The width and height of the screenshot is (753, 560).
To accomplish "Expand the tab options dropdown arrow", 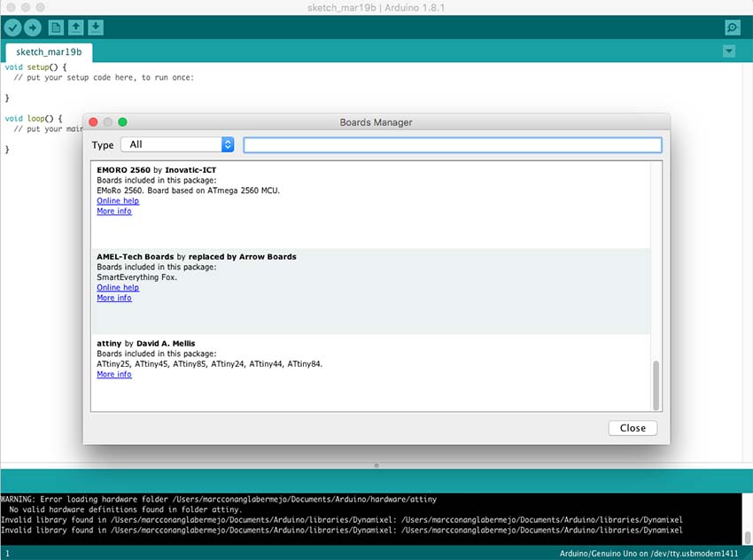I will (729, 51).
